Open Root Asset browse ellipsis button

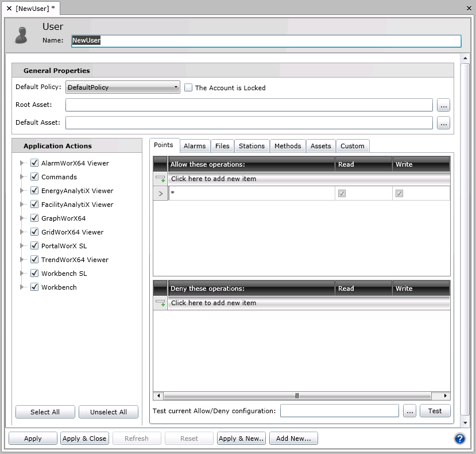pyautogui.click(x=443, y=105)
